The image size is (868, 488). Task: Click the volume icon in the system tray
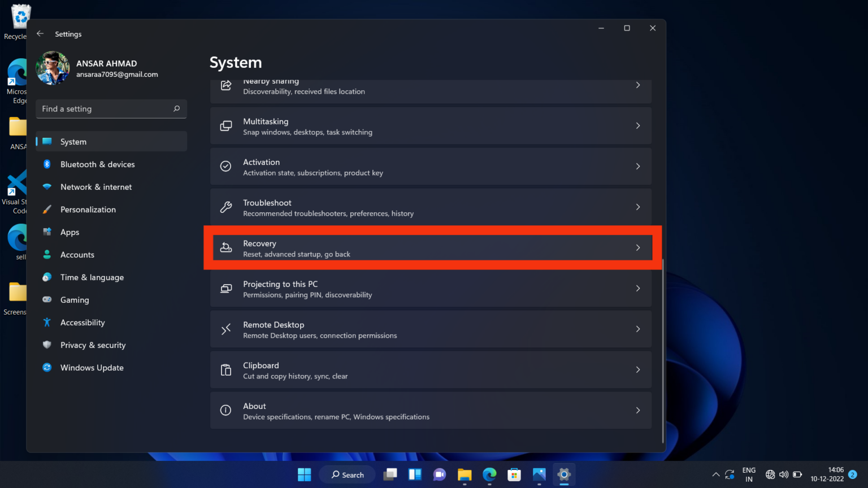click(x=784, y=474)
